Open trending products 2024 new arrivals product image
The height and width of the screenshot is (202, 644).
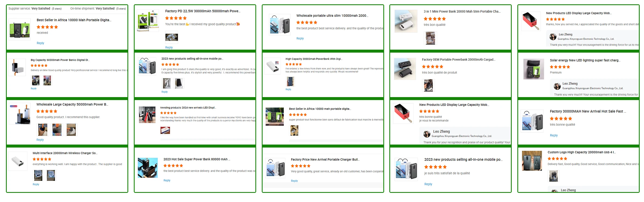[147, 115]
